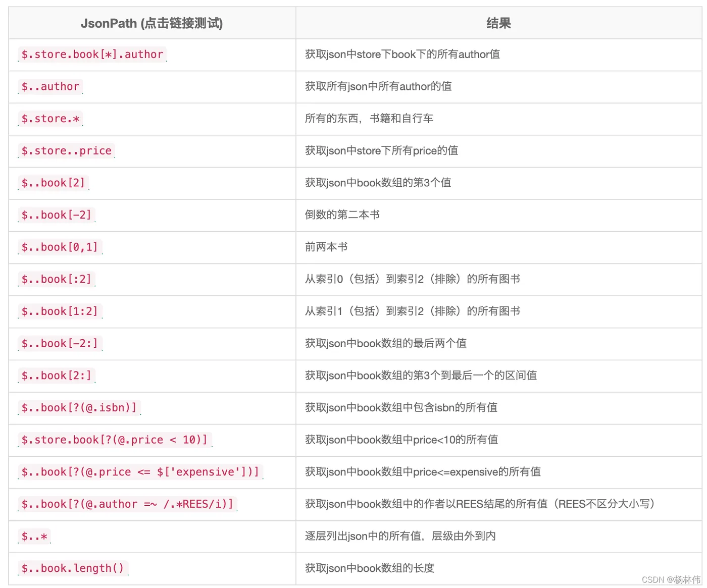Click the 结果 column header
This screenshot has width=707, height=588.
(x=498, y=23)
